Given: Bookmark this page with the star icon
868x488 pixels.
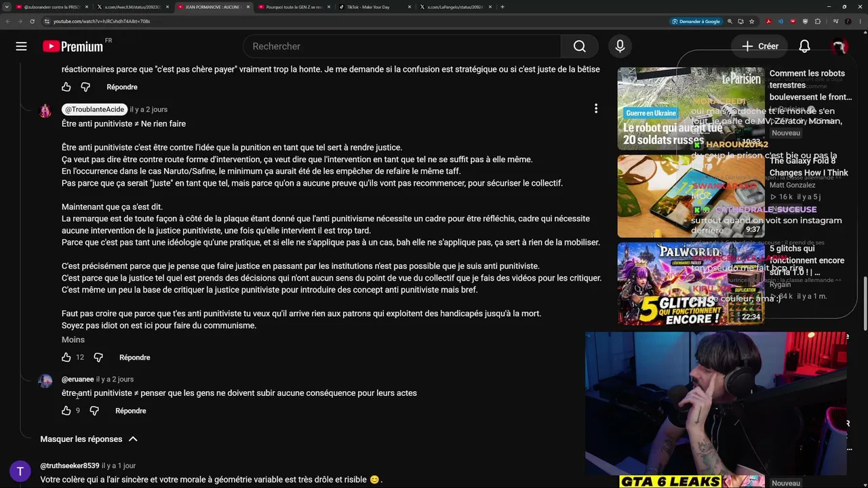Looking at the screenshot, I should [x=751, y=21].
